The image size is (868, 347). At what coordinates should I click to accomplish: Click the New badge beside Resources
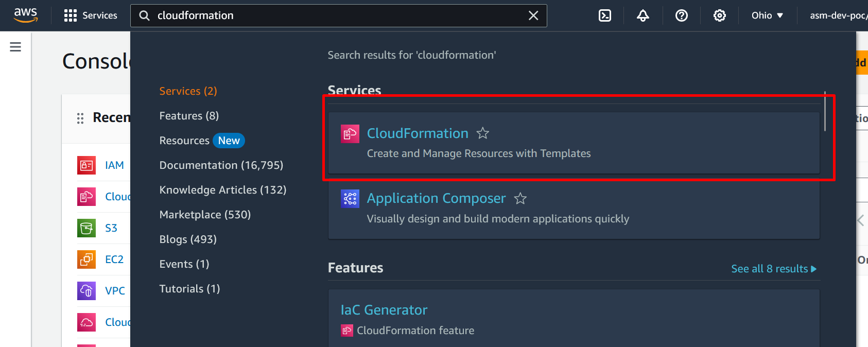tap(229, 141)
